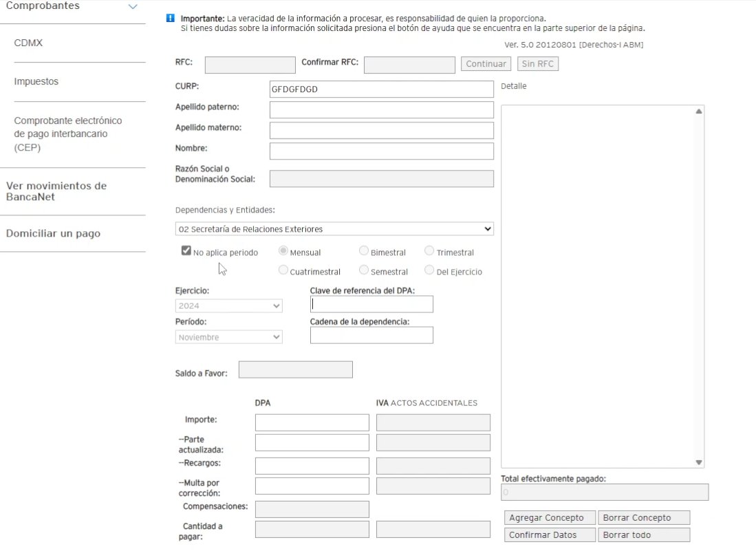Click the IVA Cantidad a pagar field
The image size is (756, 560).
433,529
